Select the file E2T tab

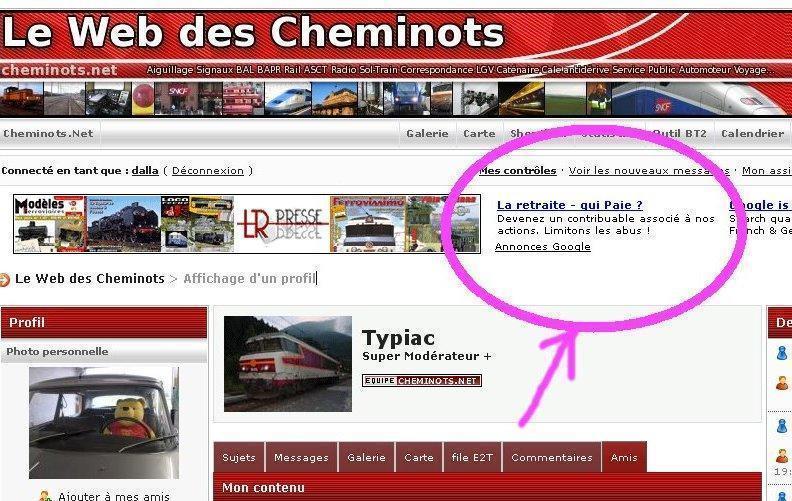click(472, 458)
